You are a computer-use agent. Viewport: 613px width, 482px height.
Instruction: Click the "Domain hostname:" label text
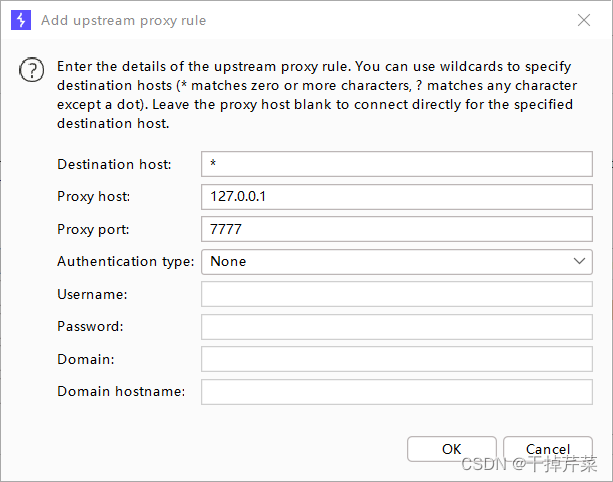121,391
